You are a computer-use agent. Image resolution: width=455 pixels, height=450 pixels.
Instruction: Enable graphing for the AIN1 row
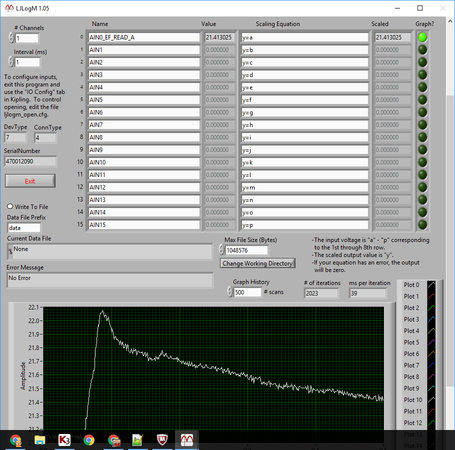tap(422, 50)
